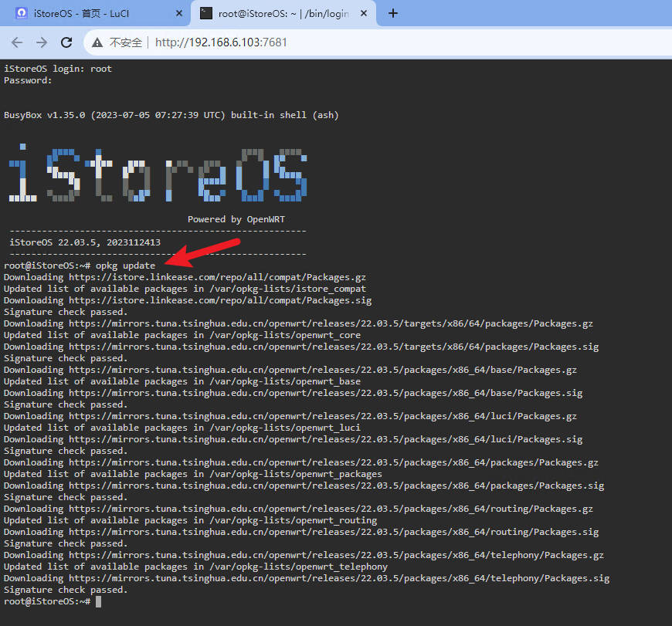Click the '/var/opkg-lists/openwrt_luci' updated line
Screen dimensions: 672x626
(182, 428)
